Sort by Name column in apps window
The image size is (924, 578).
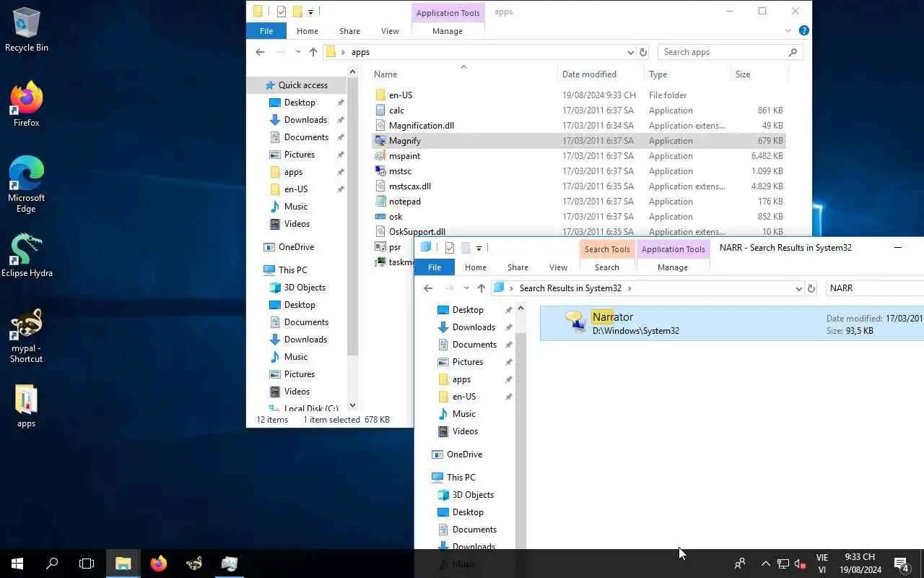(463, 74)
